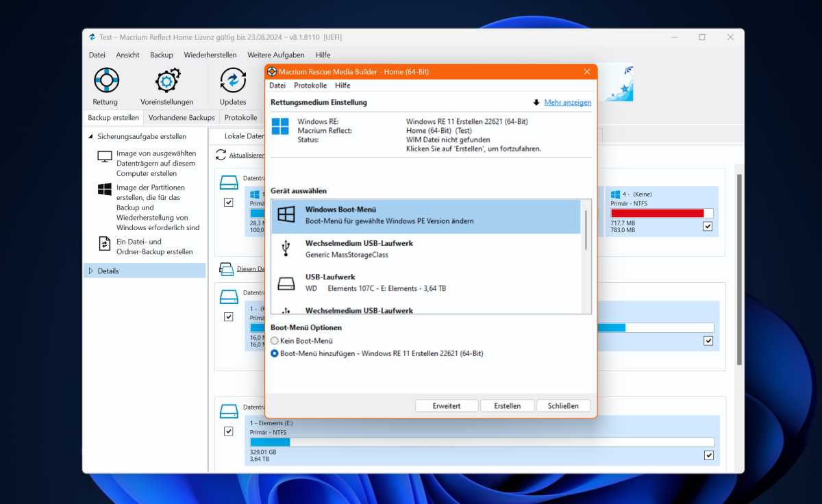Open the Rettung lifebuoy icon
Image resolution: width=822 pixels, height=504 pixels.
pyautogui.click(x=105, y=80)
